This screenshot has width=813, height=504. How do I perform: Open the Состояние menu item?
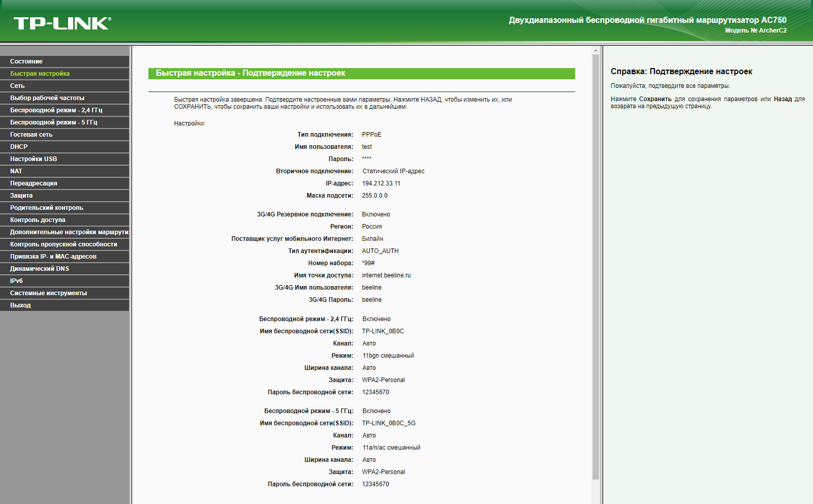(x=65, y=61)
